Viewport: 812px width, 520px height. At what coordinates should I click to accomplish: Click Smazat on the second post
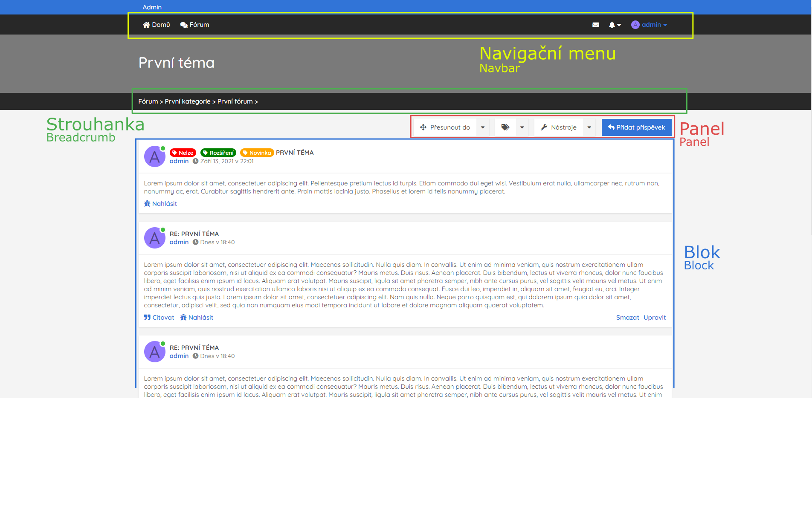[x=627, y=318]
